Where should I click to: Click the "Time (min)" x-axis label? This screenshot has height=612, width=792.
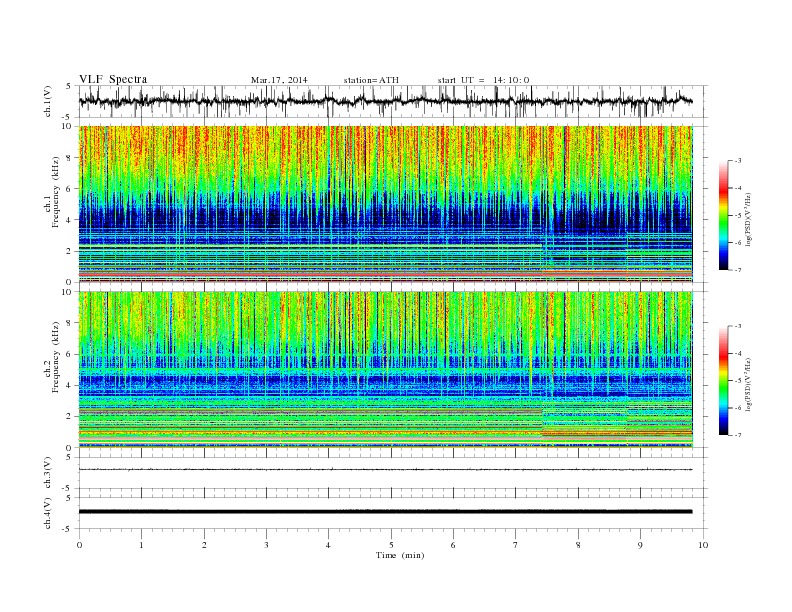pyautogui.click(x=400, y=555)
